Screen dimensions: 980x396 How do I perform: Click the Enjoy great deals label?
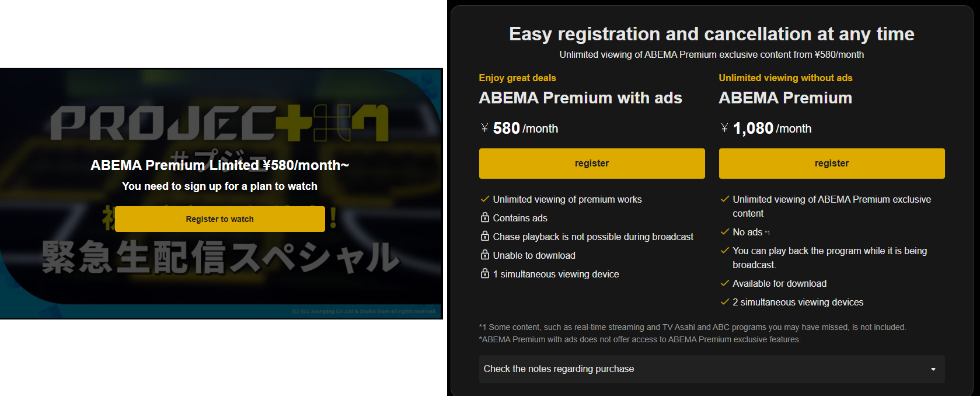click(517, 78)
